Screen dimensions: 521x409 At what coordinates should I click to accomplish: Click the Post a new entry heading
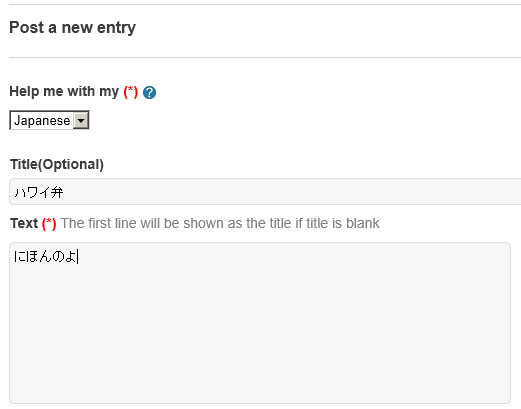[73, 27]
